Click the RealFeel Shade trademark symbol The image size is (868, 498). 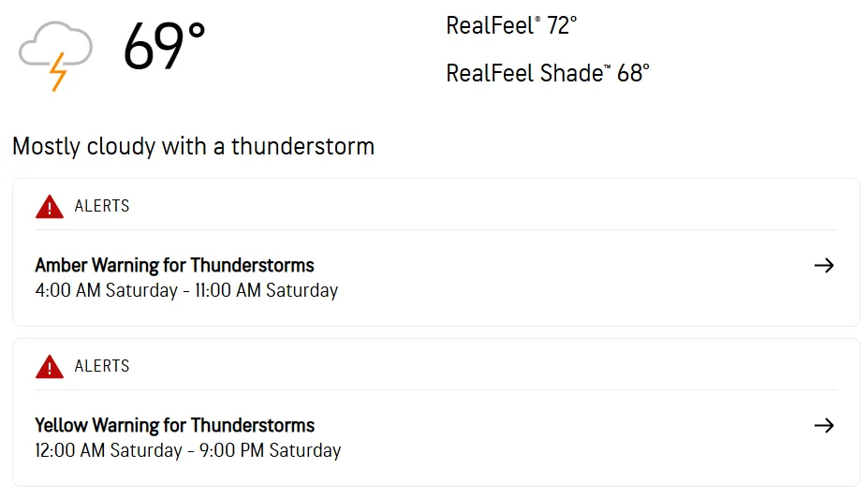pos(607,66)
